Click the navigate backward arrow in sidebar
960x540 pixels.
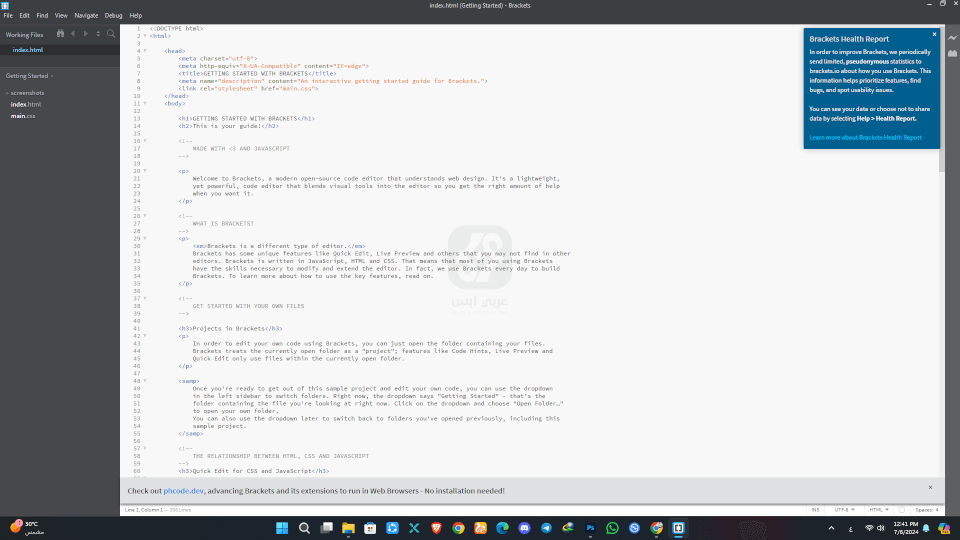coord(72,34)
